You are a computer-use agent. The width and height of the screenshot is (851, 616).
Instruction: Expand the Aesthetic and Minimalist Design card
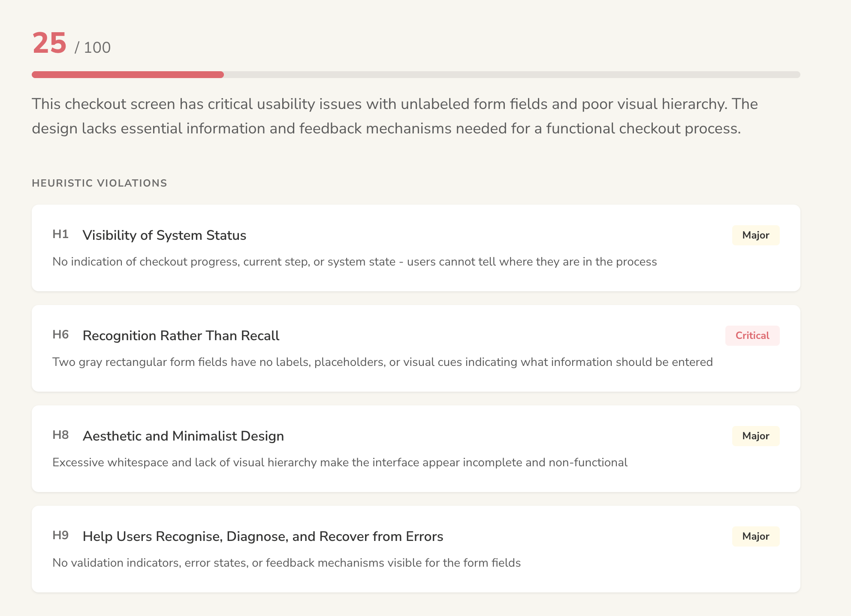[x=415, y=449]
